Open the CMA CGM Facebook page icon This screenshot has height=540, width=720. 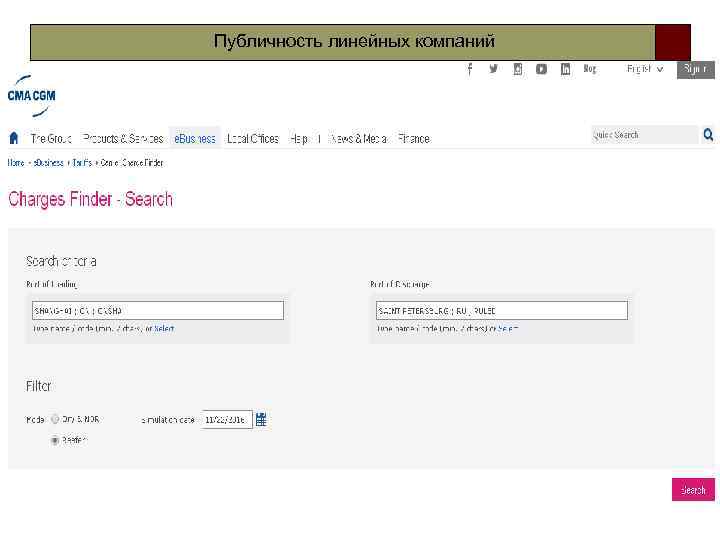point(469,69)
